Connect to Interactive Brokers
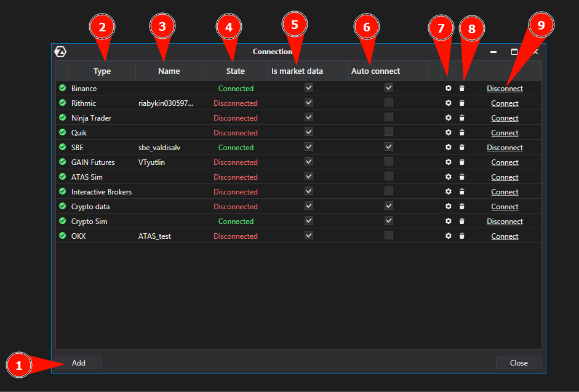Viewport: 579px width, 392px height. (x=505, y=192)
